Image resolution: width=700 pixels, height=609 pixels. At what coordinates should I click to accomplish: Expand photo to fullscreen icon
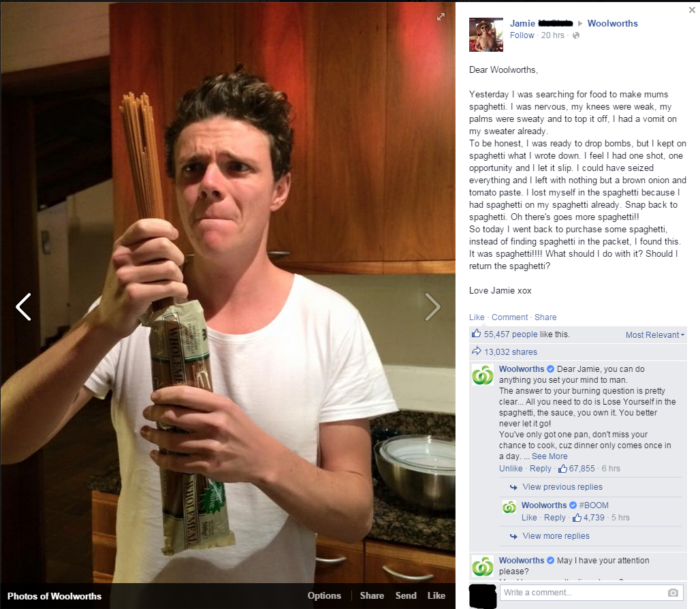point(441,17)
